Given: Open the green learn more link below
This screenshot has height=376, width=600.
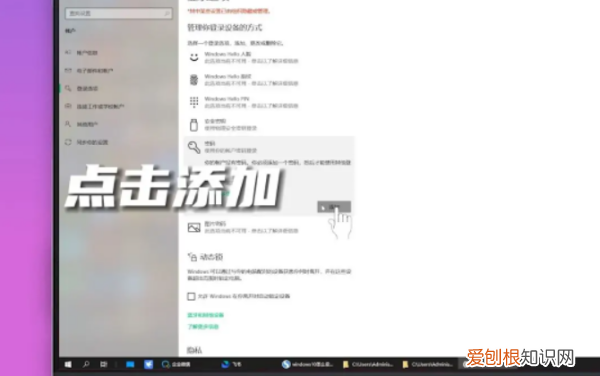Looking at the screenshot, I should point(203,327).
